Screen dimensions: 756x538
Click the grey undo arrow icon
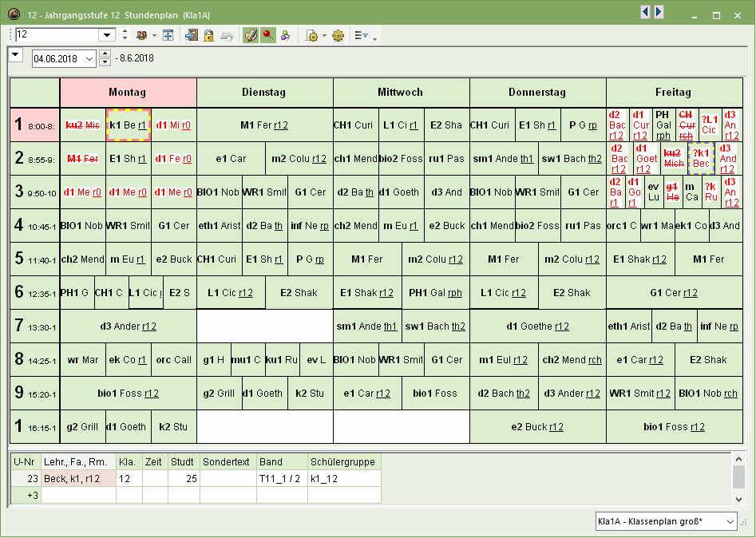pyautogui.click(x=227, y=36)
